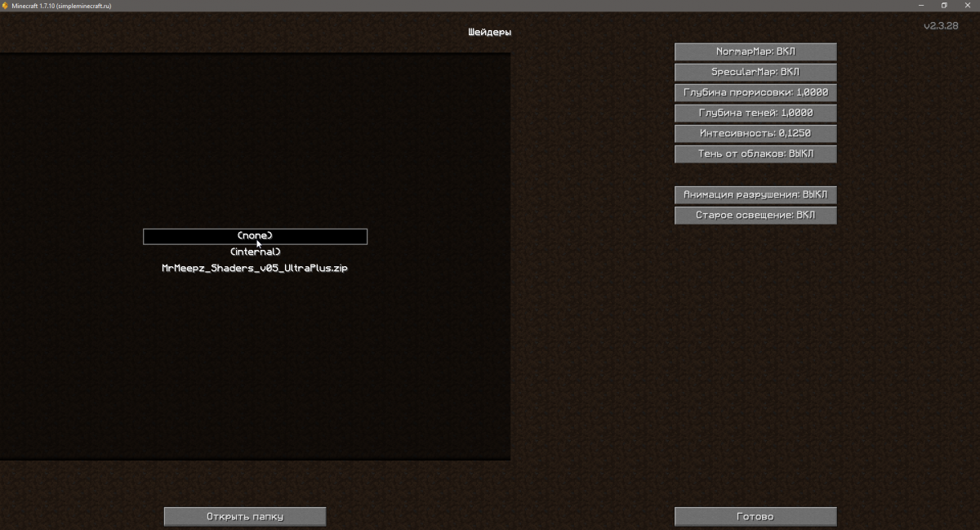Image resolution: width=980 pixels, height=530 pixels.
Task: Select the (internal) shader entry
Action: [x=255, y=252]
